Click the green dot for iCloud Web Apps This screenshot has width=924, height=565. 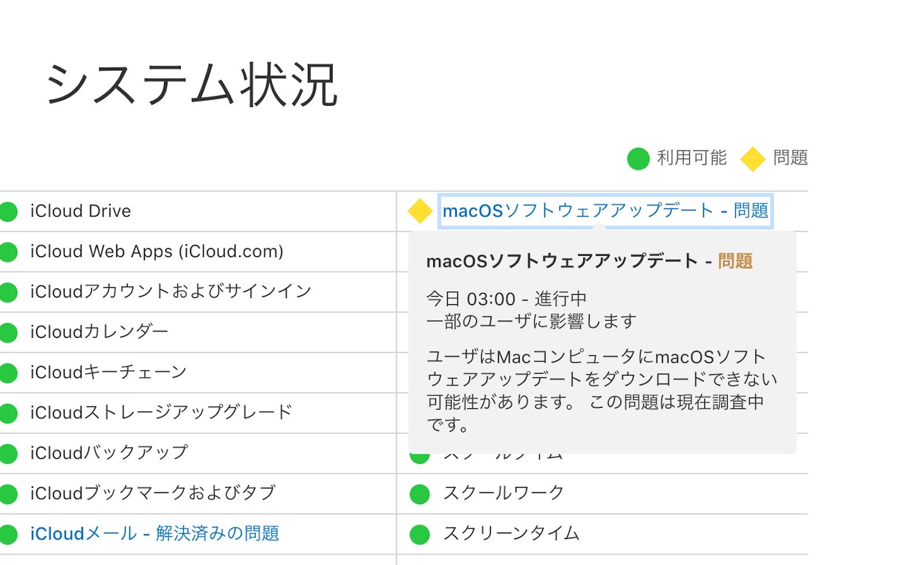pos(8,252)
